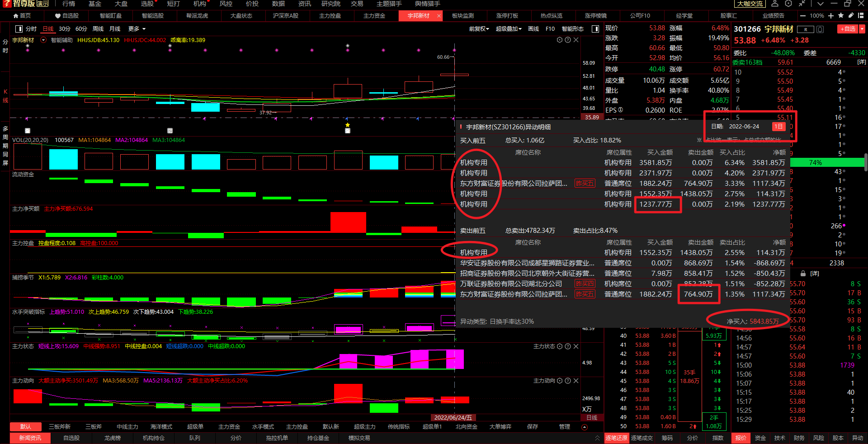Zoom out with the minus icon beside 100%
The width and height of the screenshot is (868, 444).
(803, 16)
